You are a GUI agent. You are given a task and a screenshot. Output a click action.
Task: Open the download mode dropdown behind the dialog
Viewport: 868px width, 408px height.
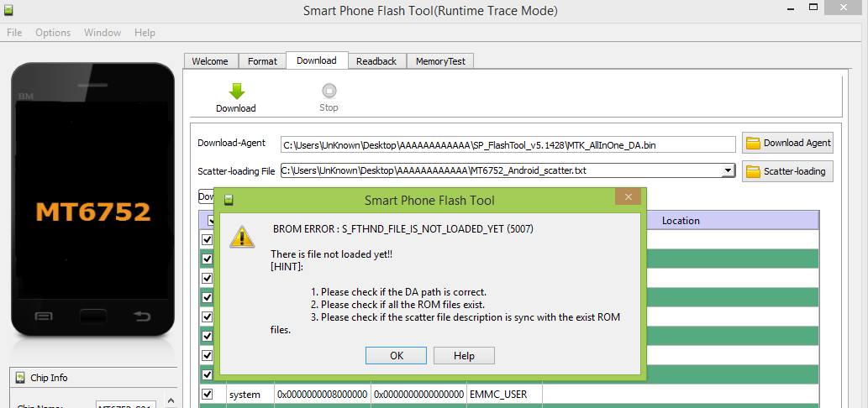click(x=206, y=196)
